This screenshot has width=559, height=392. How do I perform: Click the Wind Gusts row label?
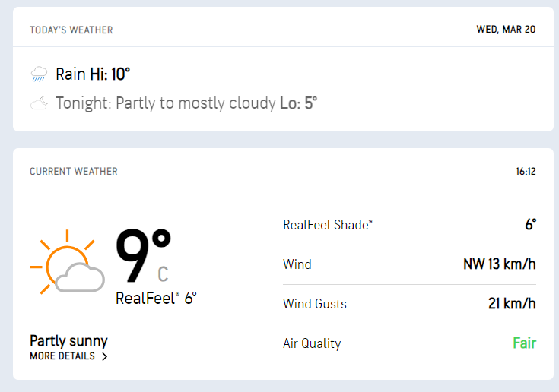pyautogui.click(x=315, y=304)
